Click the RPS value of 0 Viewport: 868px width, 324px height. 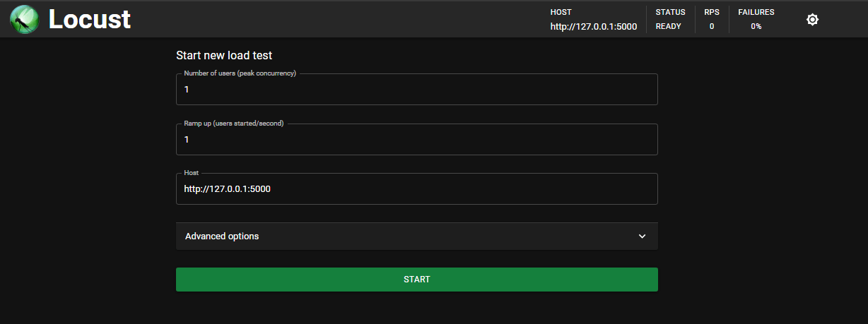[x=712, y=27]
